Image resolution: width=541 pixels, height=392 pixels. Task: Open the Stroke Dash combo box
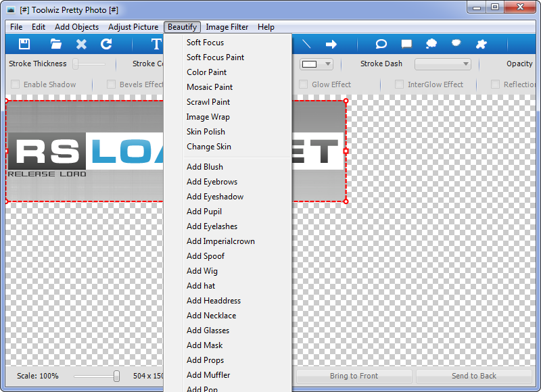click(443, 64)
